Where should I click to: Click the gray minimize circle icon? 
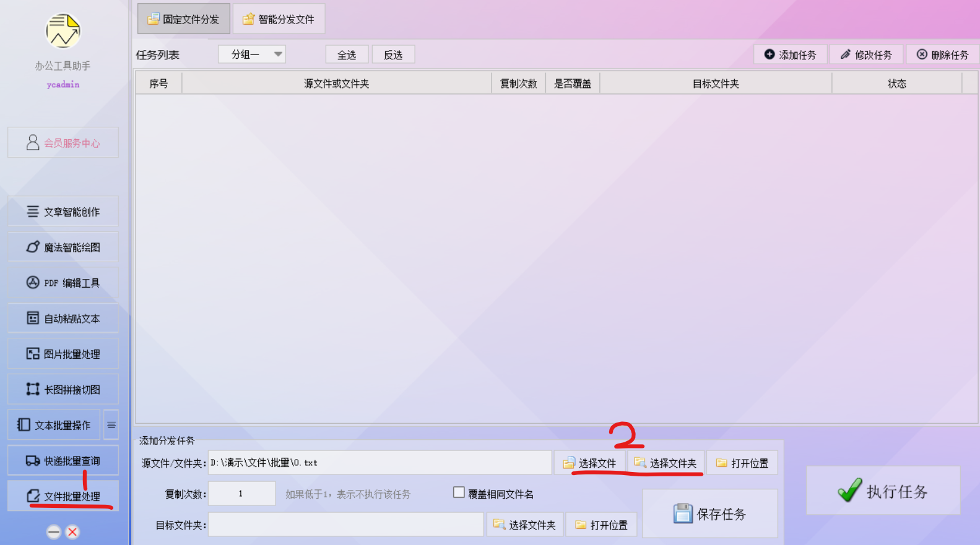tap(54, 532)
